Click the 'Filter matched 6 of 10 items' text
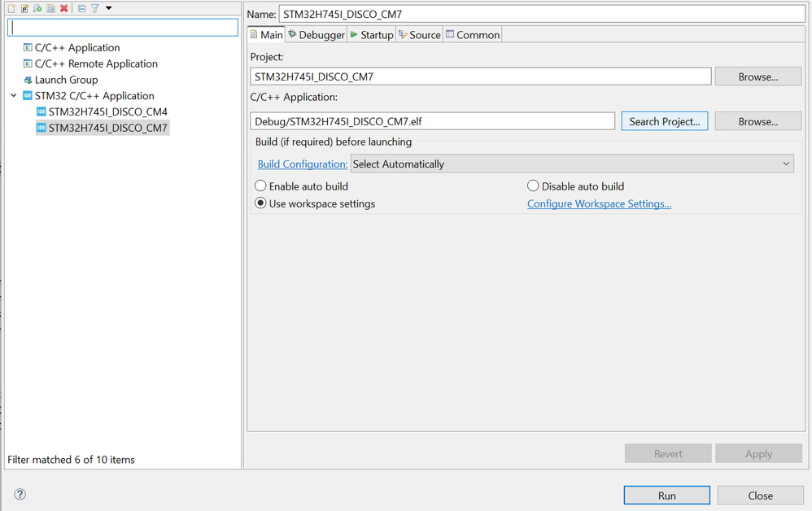This screenshot has height=511, width=812. coord(71,460)
